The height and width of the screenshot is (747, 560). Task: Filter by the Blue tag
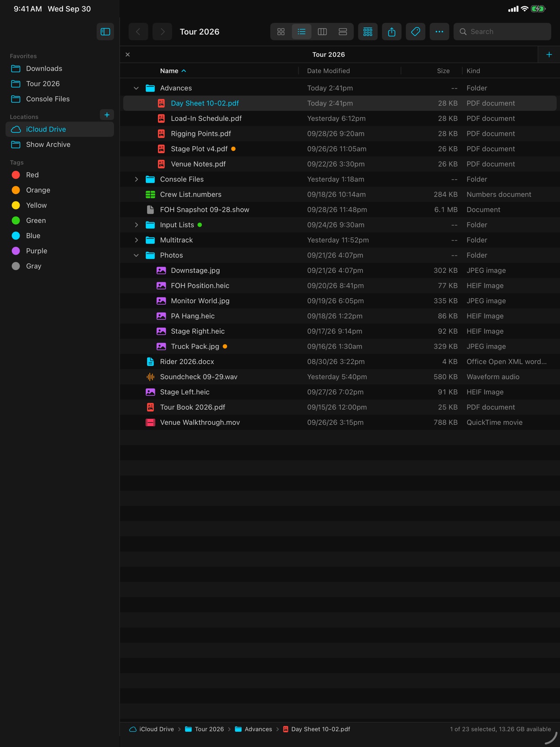[x=59, y=236]
